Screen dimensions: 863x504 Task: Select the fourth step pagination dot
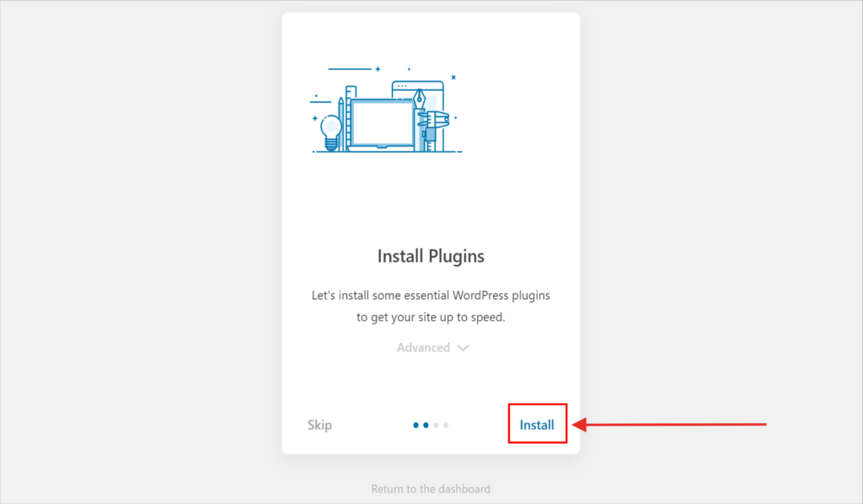pyautogui.click(x=446, y=426)
